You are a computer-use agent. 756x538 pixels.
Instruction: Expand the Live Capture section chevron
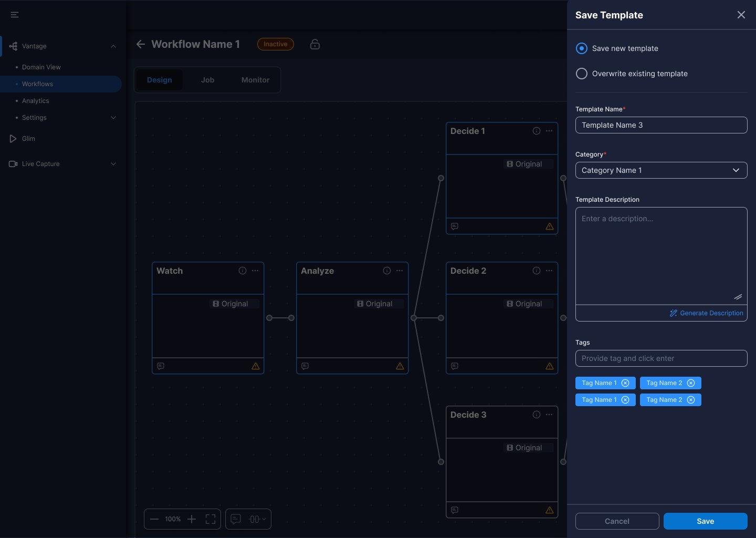113,164
